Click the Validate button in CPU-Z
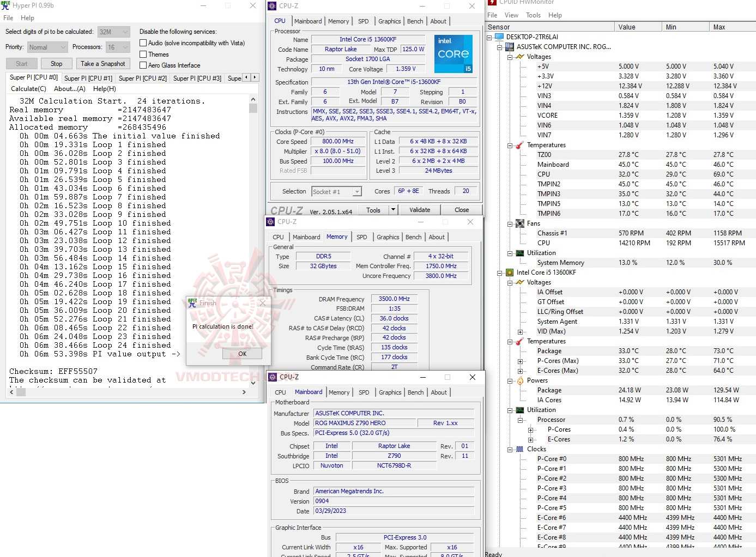The width and height of the screenshot is (756, 557). click(x=420, y=209)
